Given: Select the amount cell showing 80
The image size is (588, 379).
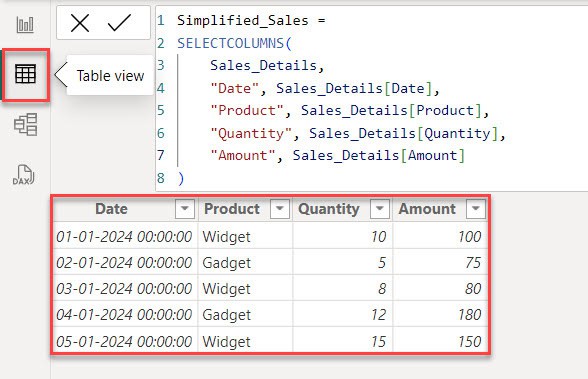Looking at the screenshot, I should point(440,289).
